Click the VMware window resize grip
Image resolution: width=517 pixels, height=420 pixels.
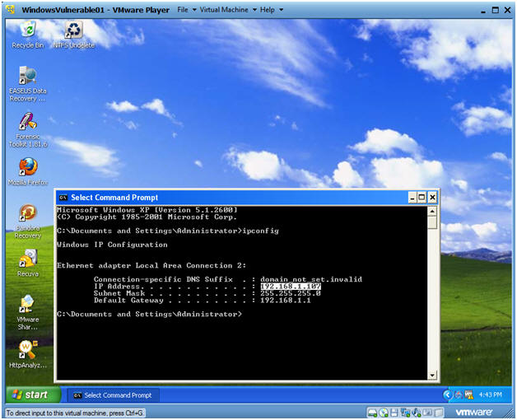click(x=509, y=413)
